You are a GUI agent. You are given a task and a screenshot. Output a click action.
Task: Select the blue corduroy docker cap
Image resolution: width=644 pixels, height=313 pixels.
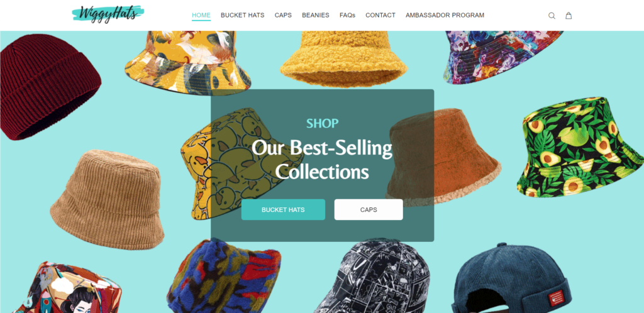(x=511, y=279)
